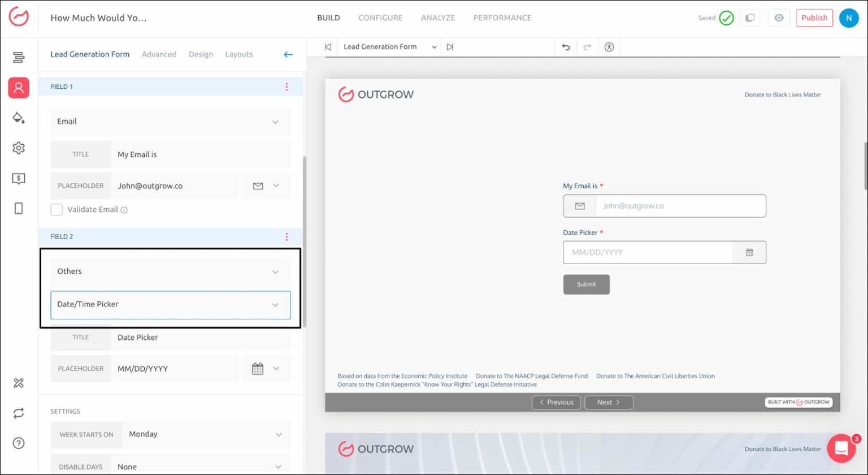
Task: Open the accessibility icon in toolbar
Action: coord(609,47)
